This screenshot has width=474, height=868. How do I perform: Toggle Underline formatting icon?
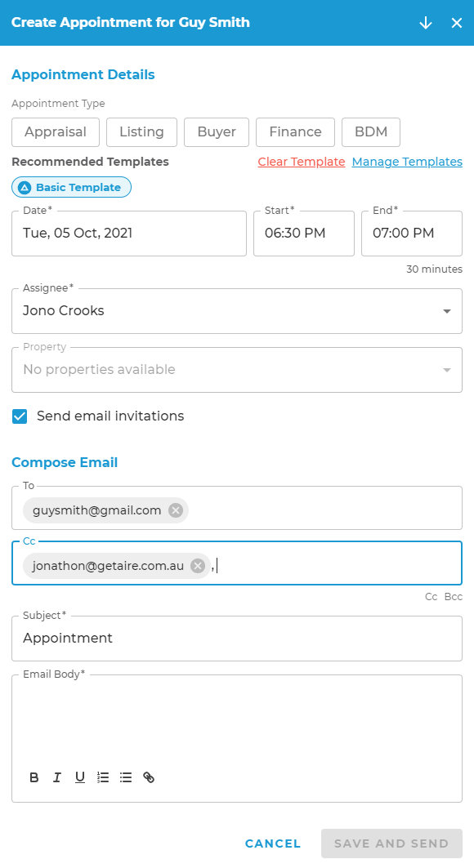[x=80, y=777]
